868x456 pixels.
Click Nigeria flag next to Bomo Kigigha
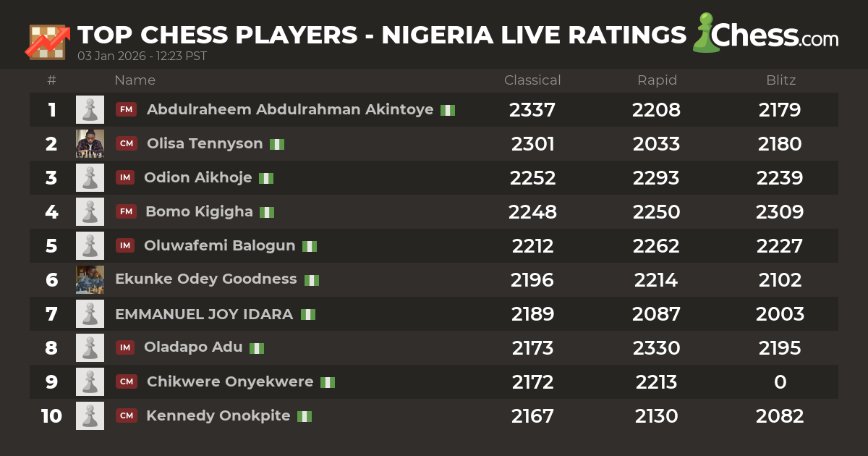tap(267, 212)
